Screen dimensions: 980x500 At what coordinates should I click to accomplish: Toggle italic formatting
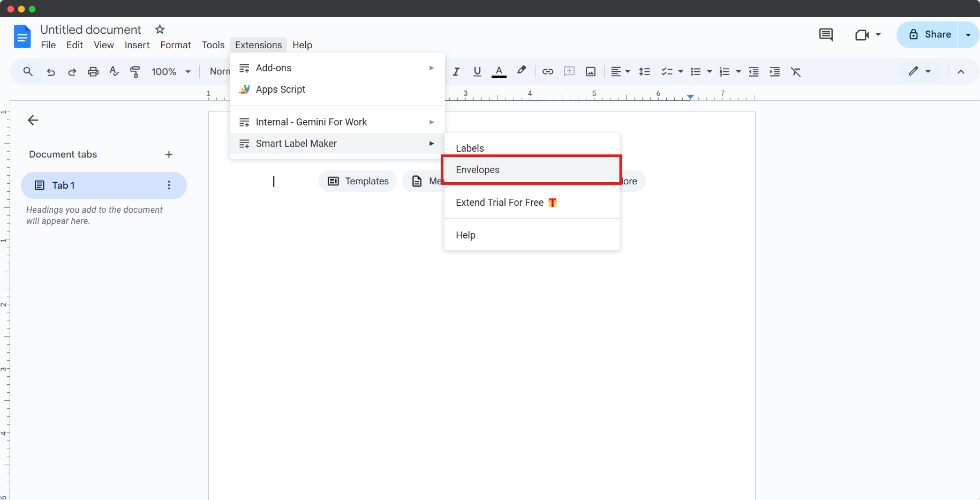(456, 71)
